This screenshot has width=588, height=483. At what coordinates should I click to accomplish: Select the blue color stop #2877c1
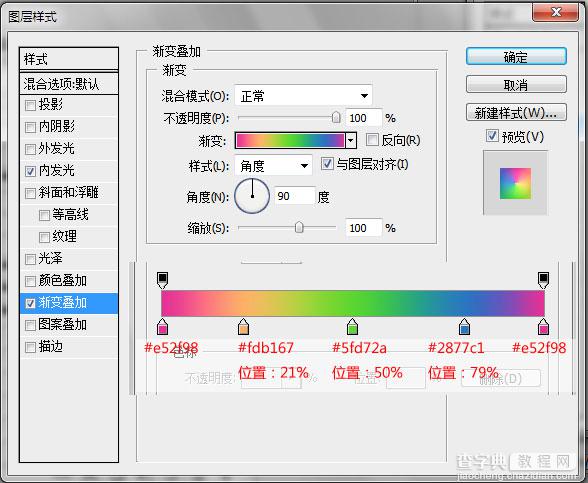coord(464,327)
